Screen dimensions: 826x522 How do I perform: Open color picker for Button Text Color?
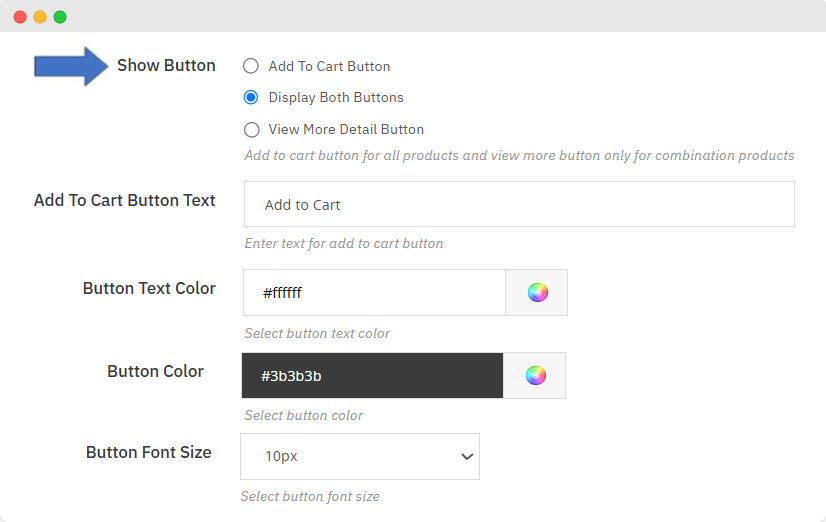click(537, 293)
